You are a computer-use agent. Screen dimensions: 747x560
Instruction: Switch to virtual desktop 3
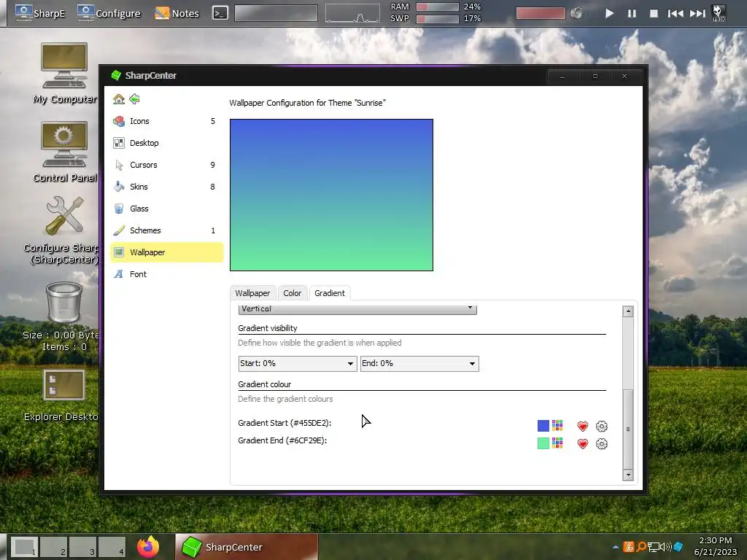pyautogui.click(x=83, y=547)
